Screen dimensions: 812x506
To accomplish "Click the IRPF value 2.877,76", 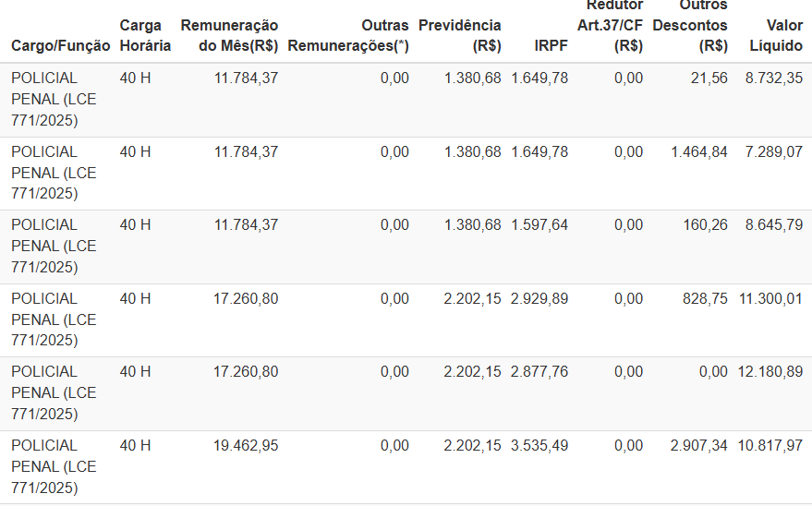I will [x=539, y=371].
